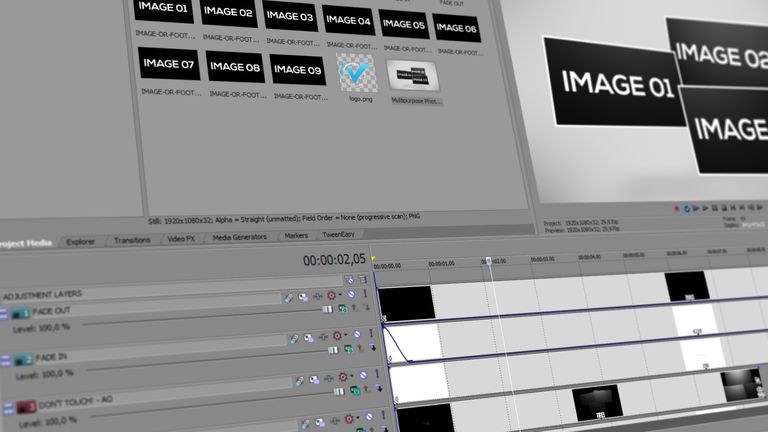
Task: Mute the DON'T TOUCH - AO track
Action: coord(363,375)
